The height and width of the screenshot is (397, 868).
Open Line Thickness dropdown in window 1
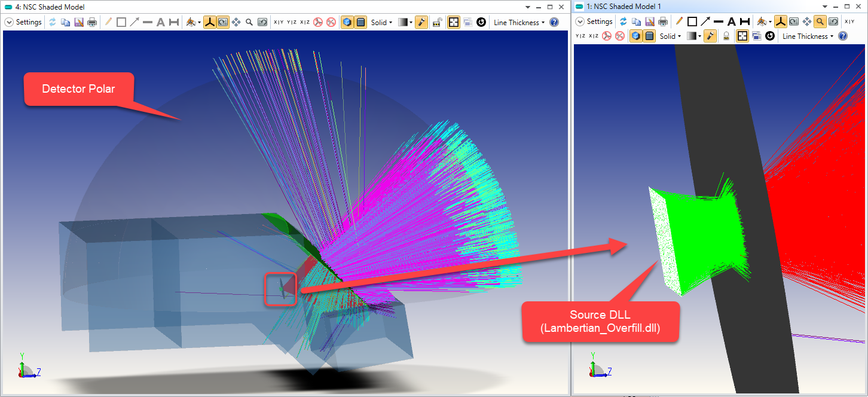(x=808, y=36)
